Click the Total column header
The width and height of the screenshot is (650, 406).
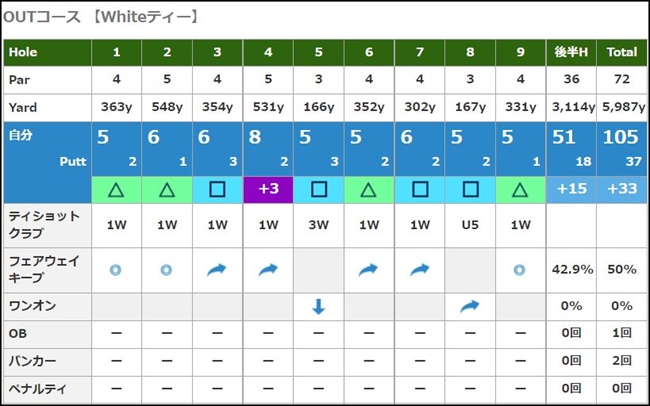[x=620, y=52]
